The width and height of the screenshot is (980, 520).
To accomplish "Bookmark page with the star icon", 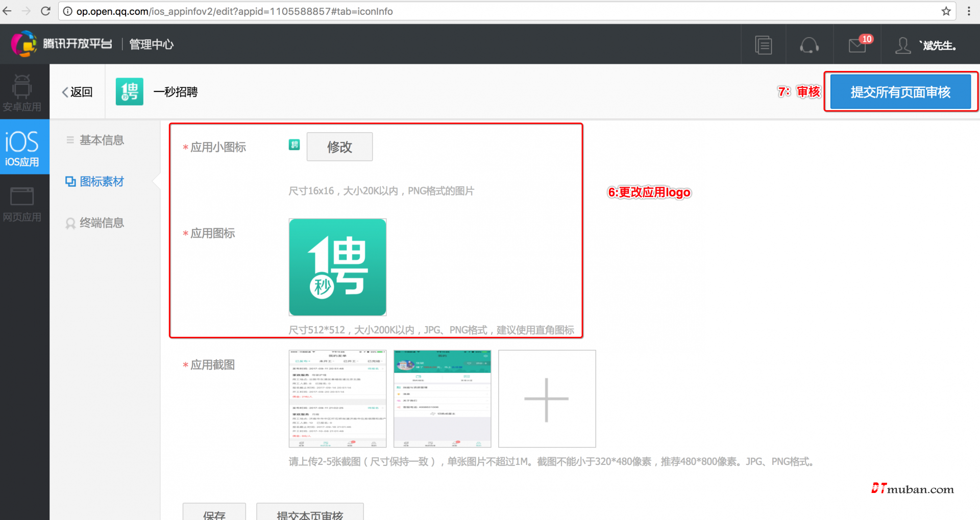I will coord(946,11).
